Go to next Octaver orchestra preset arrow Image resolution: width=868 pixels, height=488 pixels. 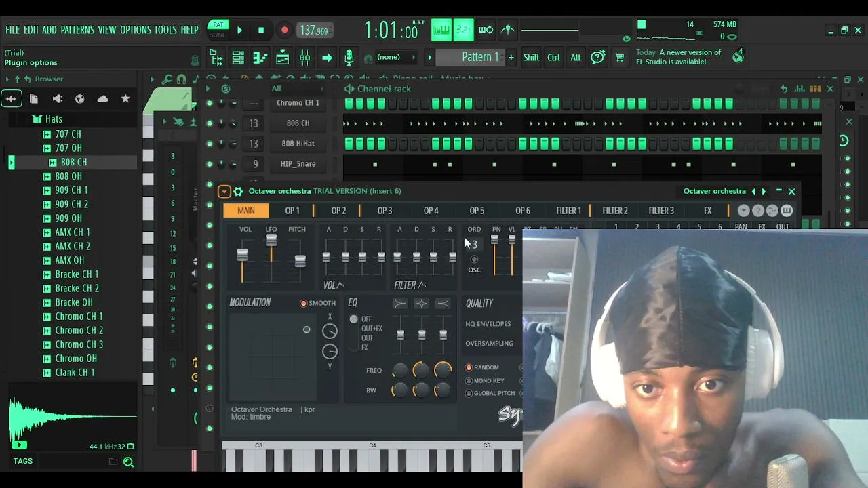coord(764,191)
